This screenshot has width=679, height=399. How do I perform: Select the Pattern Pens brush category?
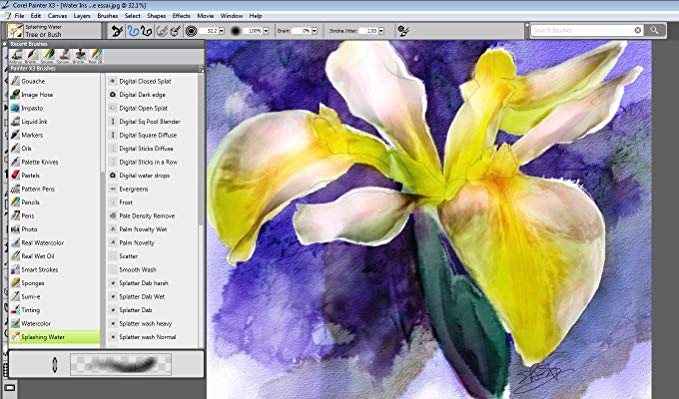55,189
